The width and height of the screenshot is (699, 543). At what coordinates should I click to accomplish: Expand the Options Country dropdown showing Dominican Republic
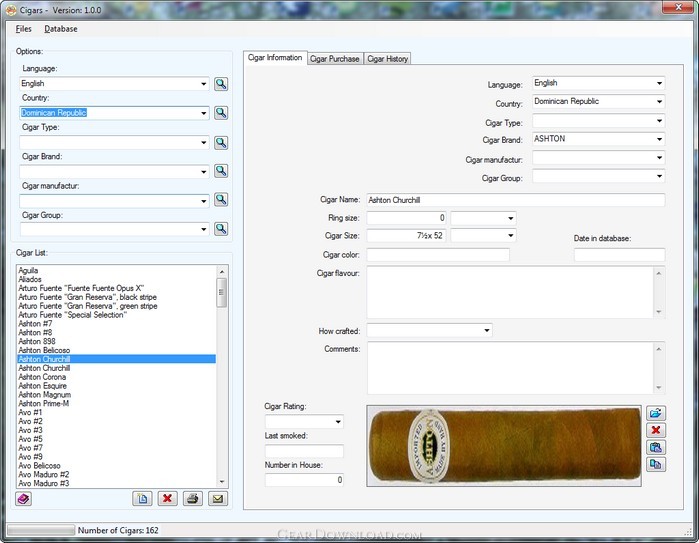(204, 113)
